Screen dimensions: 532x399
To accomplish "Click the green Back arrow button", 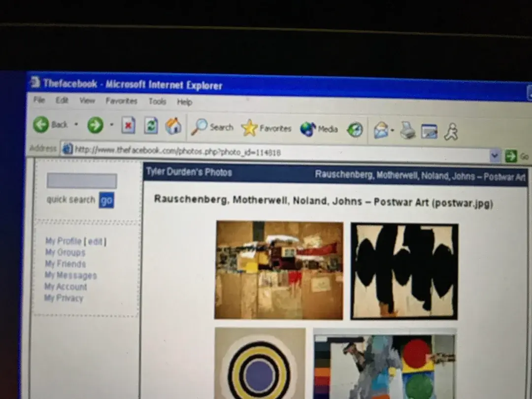I will [41, 125].
